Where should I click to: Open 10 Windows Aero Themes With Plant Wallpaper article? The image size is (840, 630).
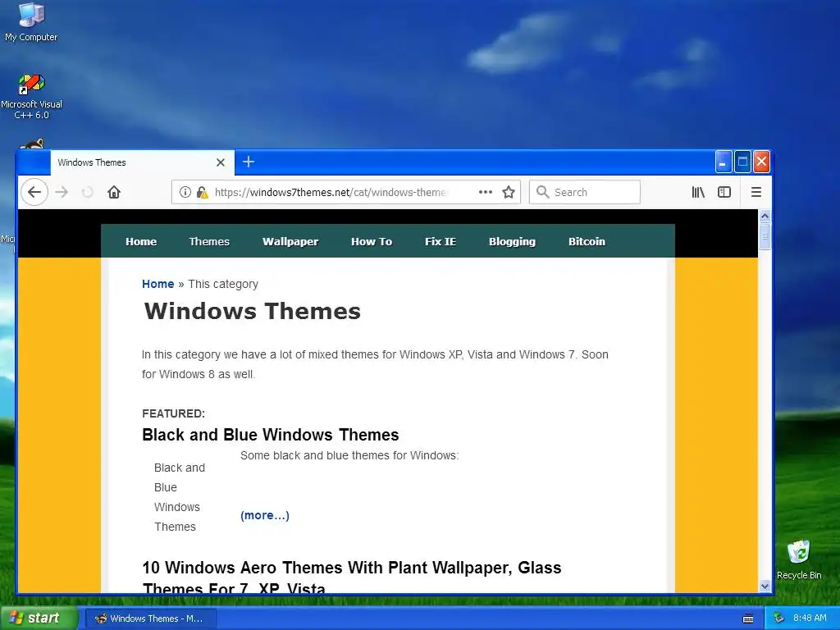351,577
